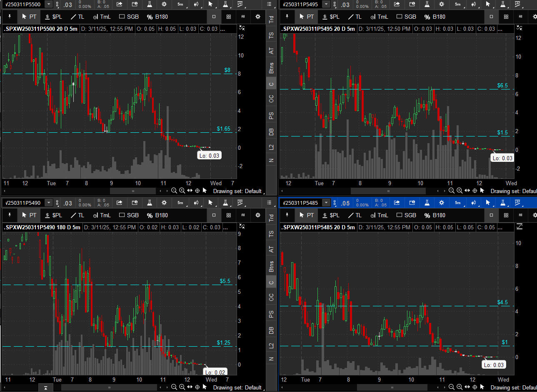Select the TL trendline drawing tool in top-left chart
This screenshot has width=537, height=392.
77,17
